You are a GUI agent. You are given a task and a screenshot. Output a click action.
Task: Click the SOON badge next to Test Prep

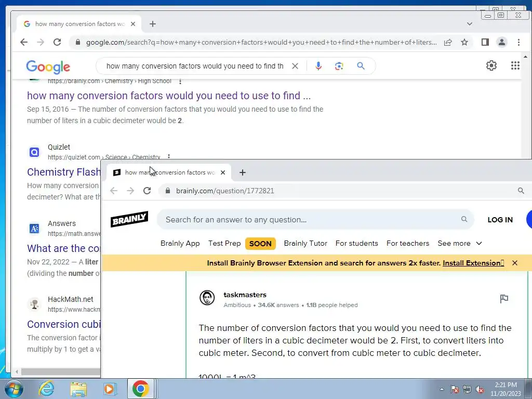coord(260,244)
